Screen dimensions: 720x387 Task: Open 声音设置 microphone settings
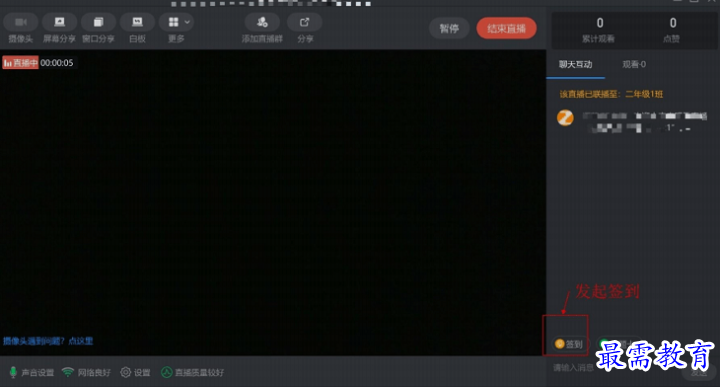(x=32, y=372)
